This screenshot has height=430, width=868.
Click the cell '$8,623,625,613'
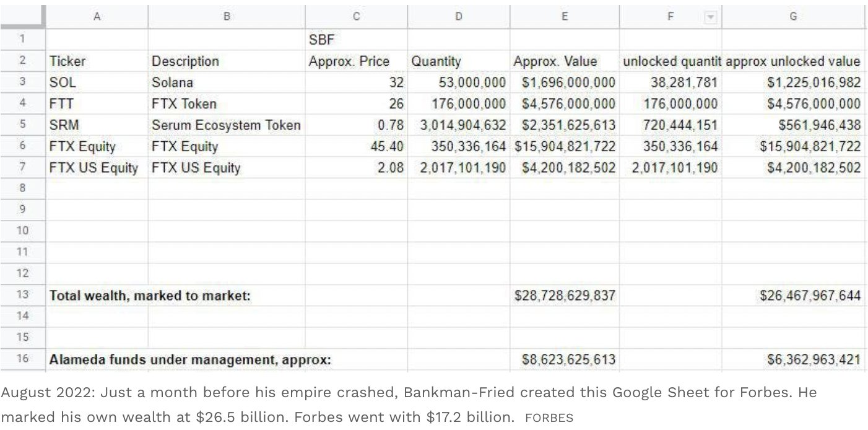(x=564, y=359)
